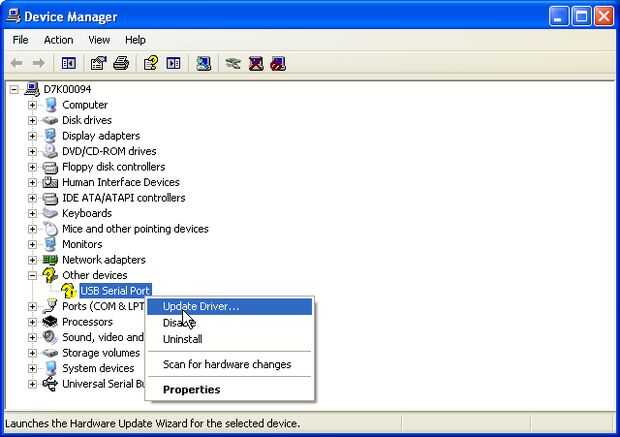
Task: Expand the Monitors node
Action: click(x=32, y=244)
